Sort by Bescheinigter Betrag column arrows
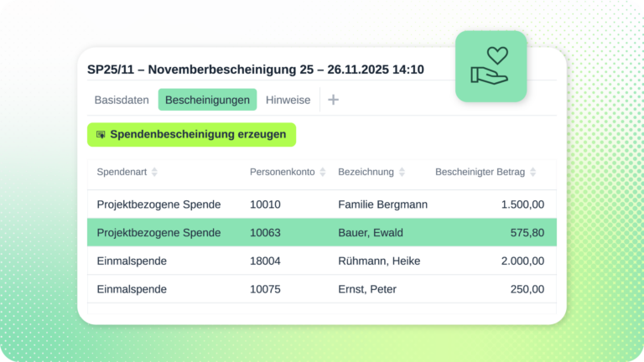The image size is (644, 362). (532, 172)
